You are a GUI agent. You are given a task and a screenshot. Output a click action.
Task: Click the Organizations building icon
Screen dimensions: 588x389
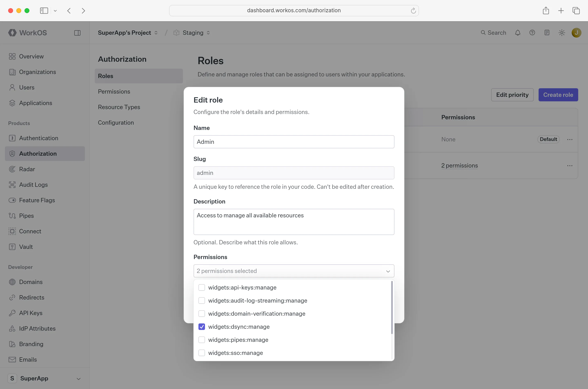pos(12,72)
